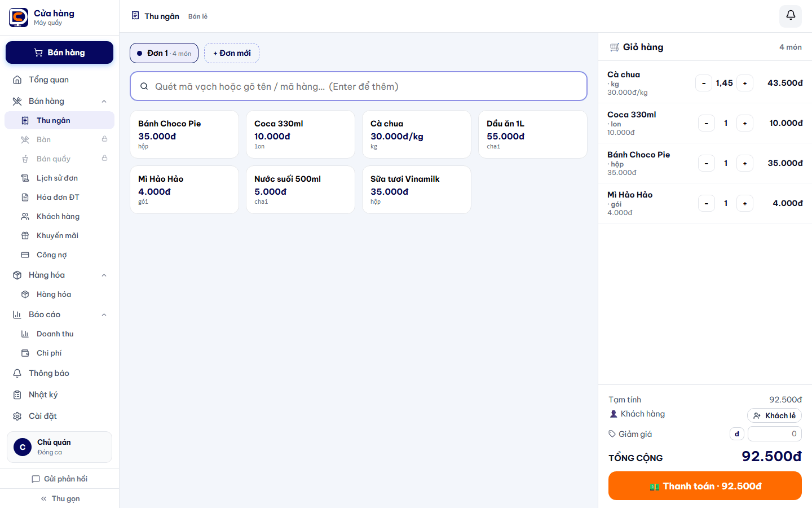This screenshot has height=508, width=812.
Task: Collapse the Hàng hóa sidebar section
Action: coord(104,275)
